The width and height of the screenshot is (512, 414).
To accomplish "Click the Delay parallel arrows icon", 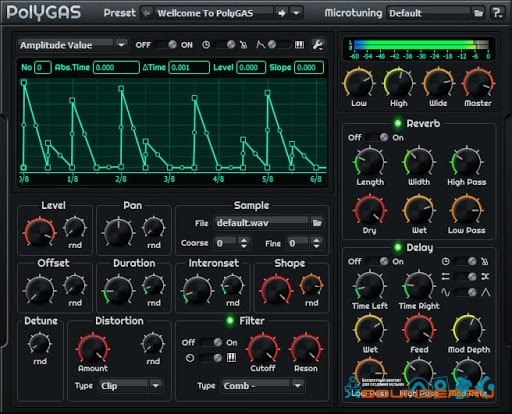I will tap(446, 276).
